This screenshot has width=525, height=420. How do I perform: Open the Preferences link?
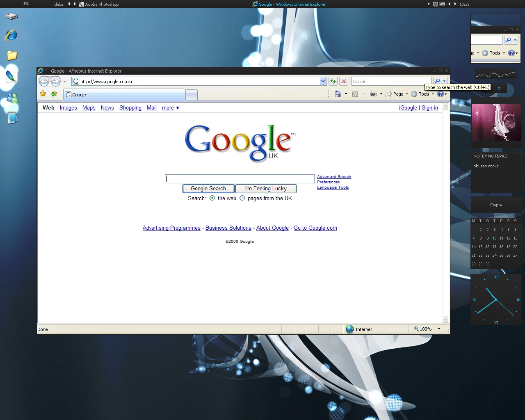tap(328, 182)
